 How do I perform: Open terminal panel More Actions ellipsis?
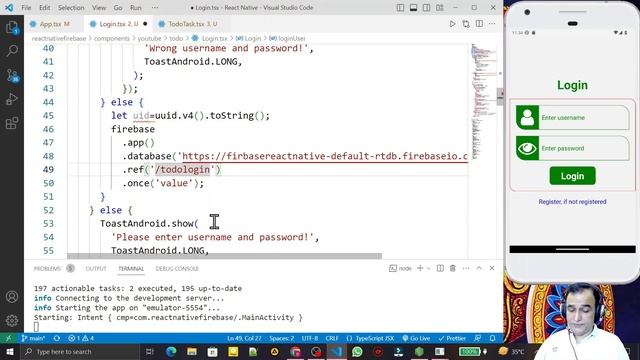[x=466, y=268]
